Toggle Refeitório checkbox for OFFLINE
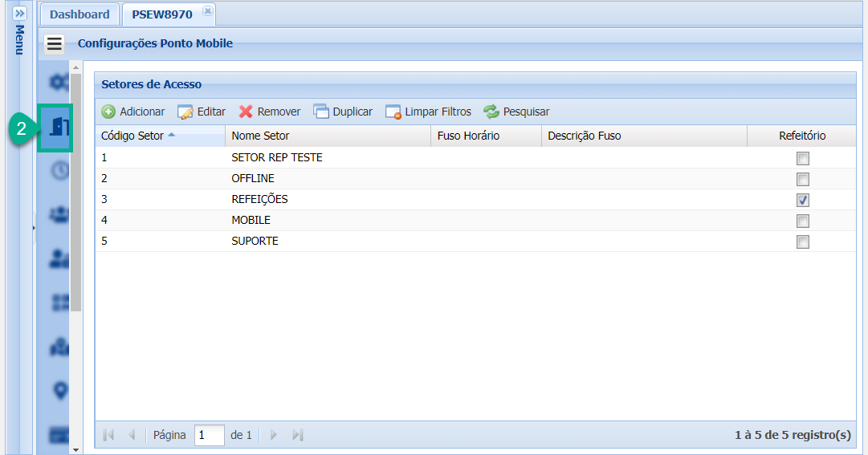This screenshot has width=868, height=455. pyautogui.click(x=803, y=179)
